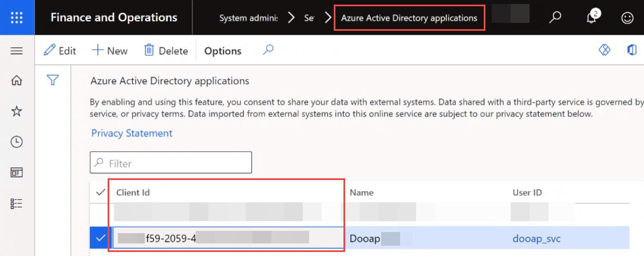Click Azure Active Directory applications breadcrumb
This screenshot has height=256, width=644.
point(409,18)
